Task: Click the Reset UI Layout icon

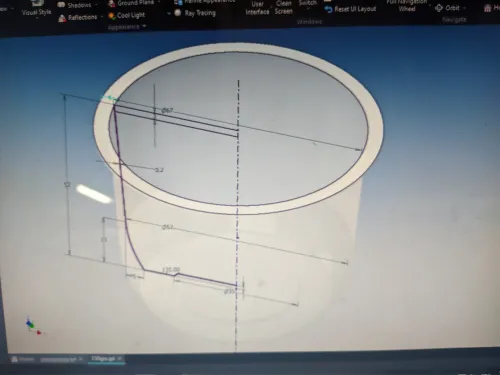Action: pyautogui.click(x=328, y=9)
